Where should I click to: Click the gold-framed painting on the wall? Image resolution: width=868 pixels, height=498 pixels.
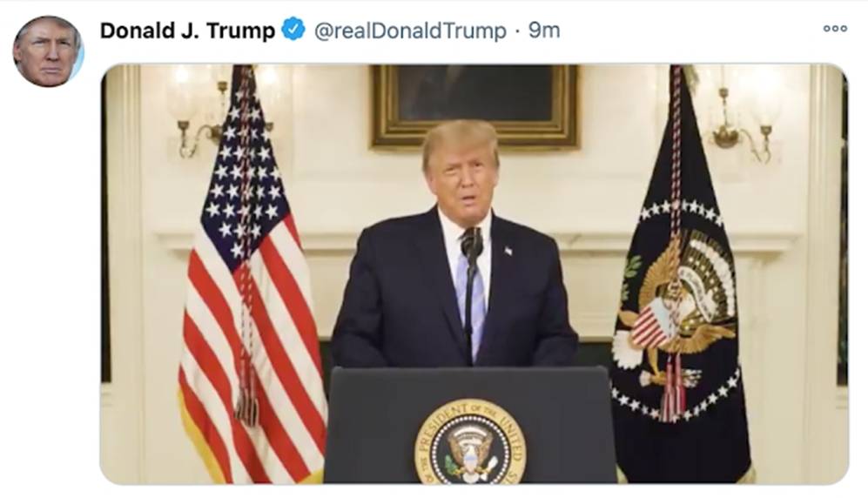click(x=475, y=106)
